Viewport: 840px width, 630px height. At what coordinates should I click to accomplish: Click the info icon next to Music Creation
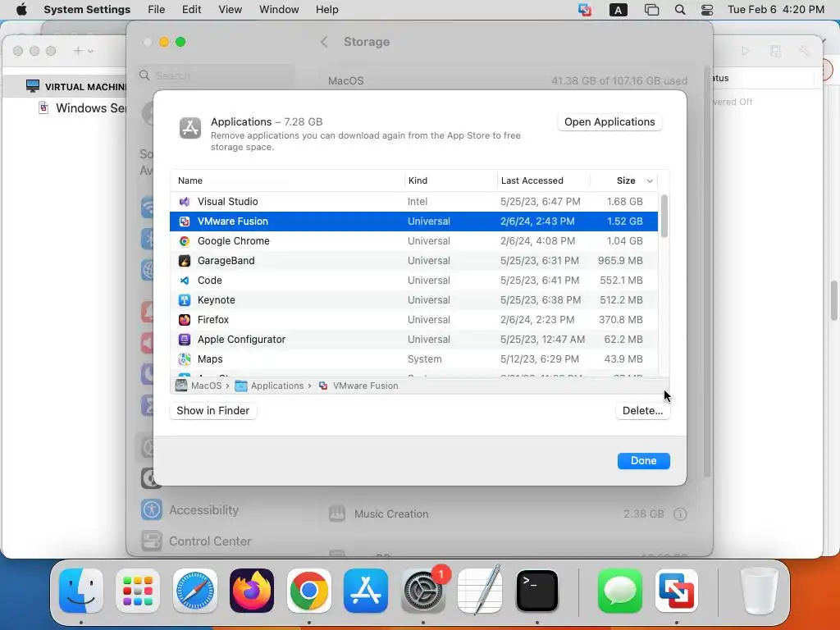(x=680, y=514)
